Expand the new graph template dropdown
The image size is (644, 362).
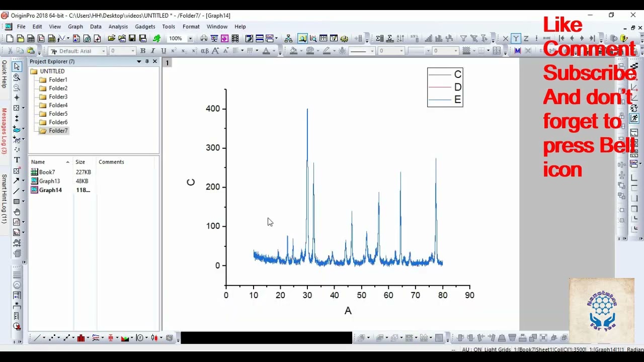(68, 38)
